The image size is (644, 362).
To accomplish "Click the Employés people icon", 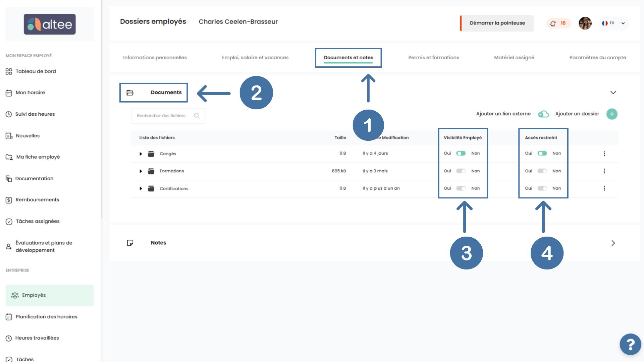I will (x=15, y=295).
